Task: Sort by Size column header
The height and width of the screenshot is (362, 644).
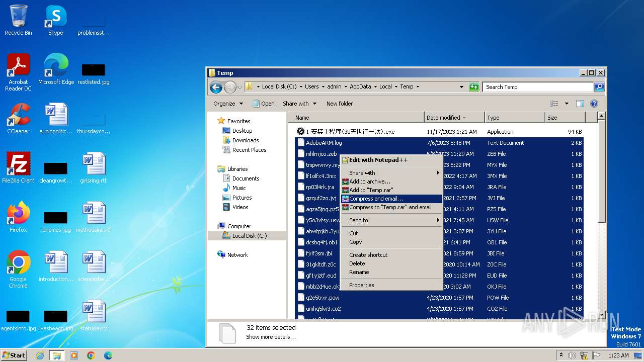Action: click(x=565, y=118)
